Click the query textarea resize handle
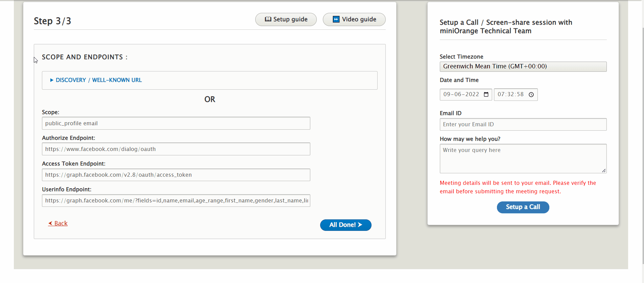This screenshot has width=644, height=283. click(604, 171)
